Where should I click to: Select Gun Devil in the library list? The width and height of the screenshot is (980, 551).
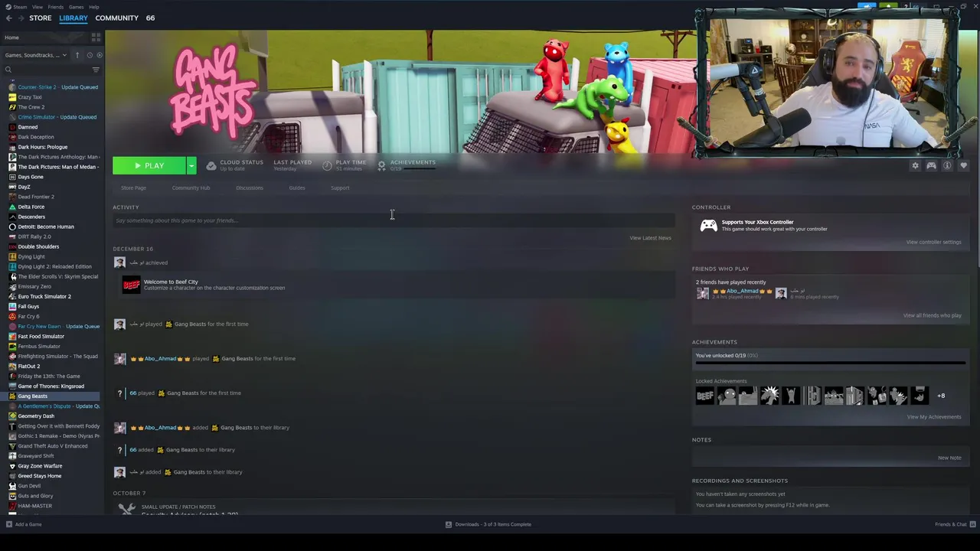click(x=29, y=485)
